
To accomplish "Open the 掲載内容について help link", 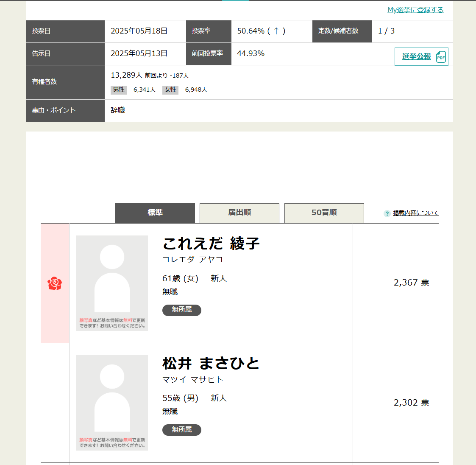I will point(416,213).
